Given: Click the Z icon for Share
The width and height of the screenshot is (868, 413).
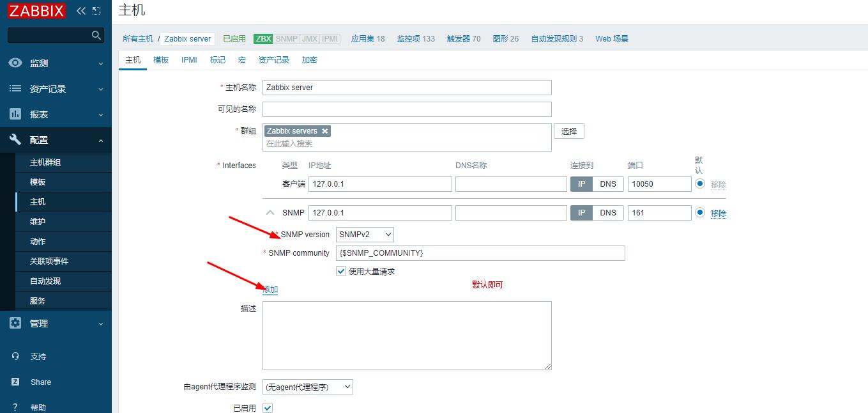Looking at the screenshot, I should tap(15, 382).
